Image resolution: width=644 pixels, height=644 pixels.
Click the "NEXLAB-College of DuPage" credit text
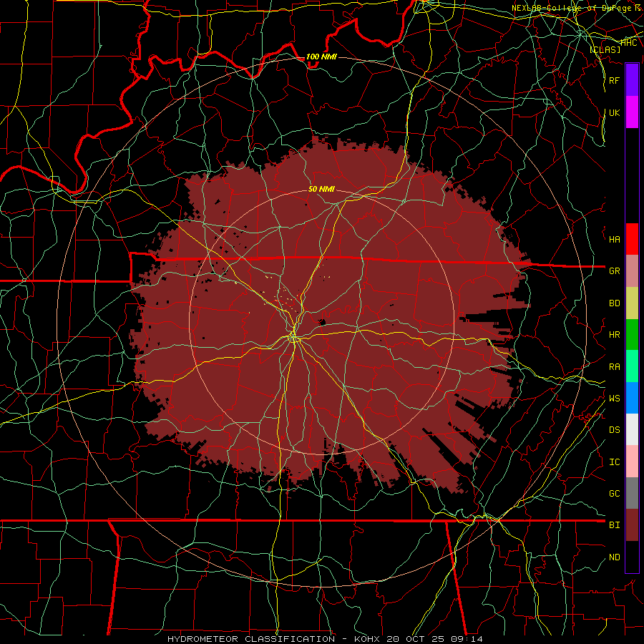pos(572,8)
